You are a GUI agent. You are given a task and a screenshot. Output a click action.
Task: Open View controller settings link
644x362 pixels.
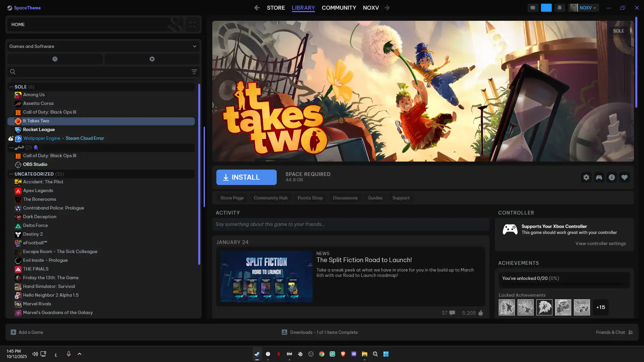(x=600, y=243)
